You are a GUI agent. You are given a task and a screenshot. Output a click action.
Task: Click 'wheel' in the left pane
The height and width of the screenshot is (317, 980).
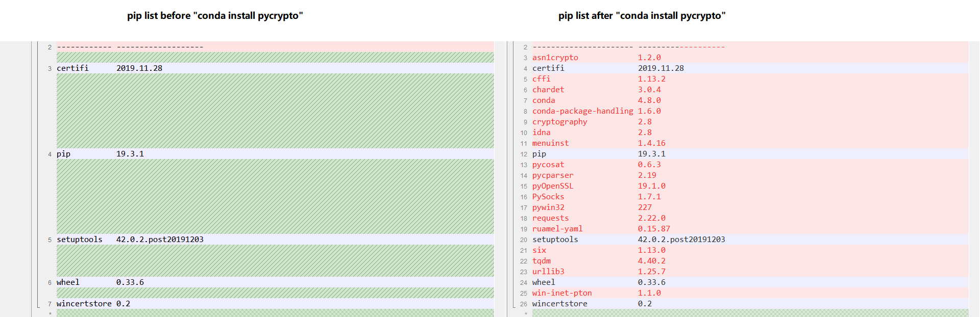tap(68, 282)
